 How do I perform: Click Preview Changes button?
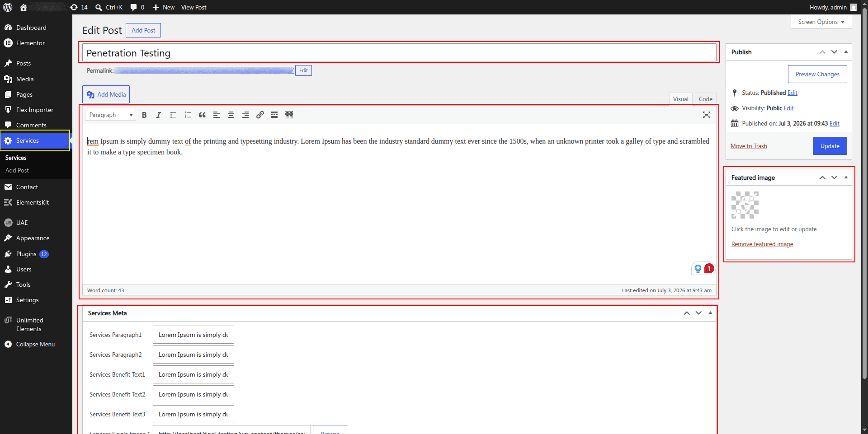[x=817, y=74]
